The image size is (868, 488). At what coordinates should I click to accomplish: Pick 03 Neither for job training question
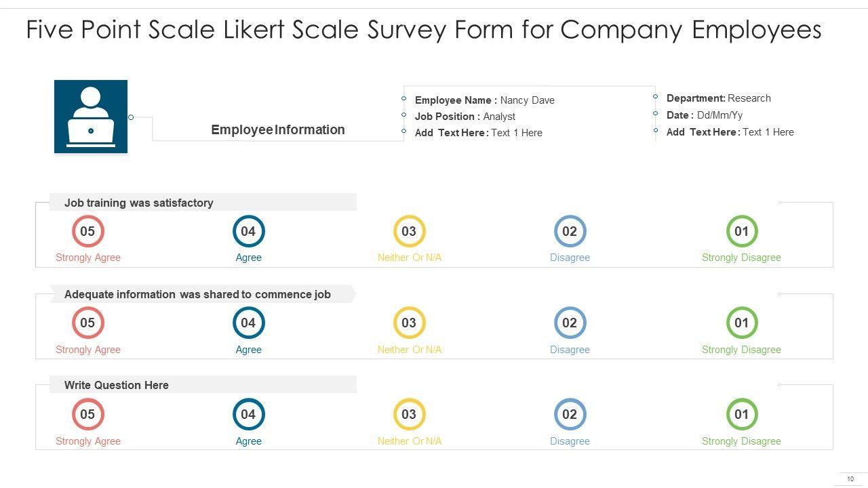pyautogui.click(x=409, y=232)
